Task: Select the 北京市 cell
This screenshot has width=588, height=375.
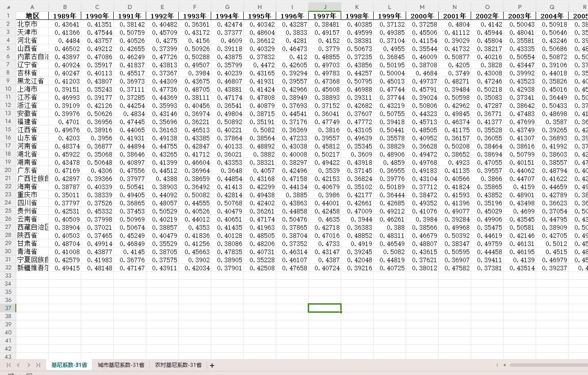Action: point(32,23)
